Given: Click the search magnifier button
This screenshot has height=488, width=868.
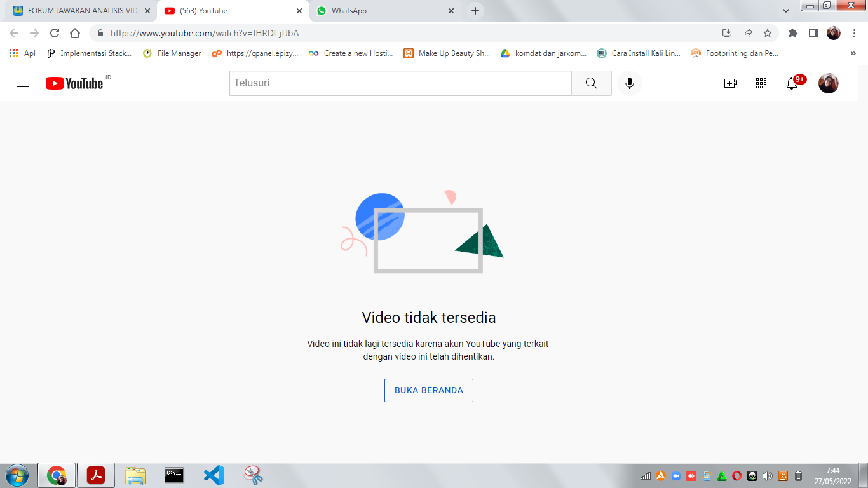Looking at the screenshot, I should [x=591, y=83].
